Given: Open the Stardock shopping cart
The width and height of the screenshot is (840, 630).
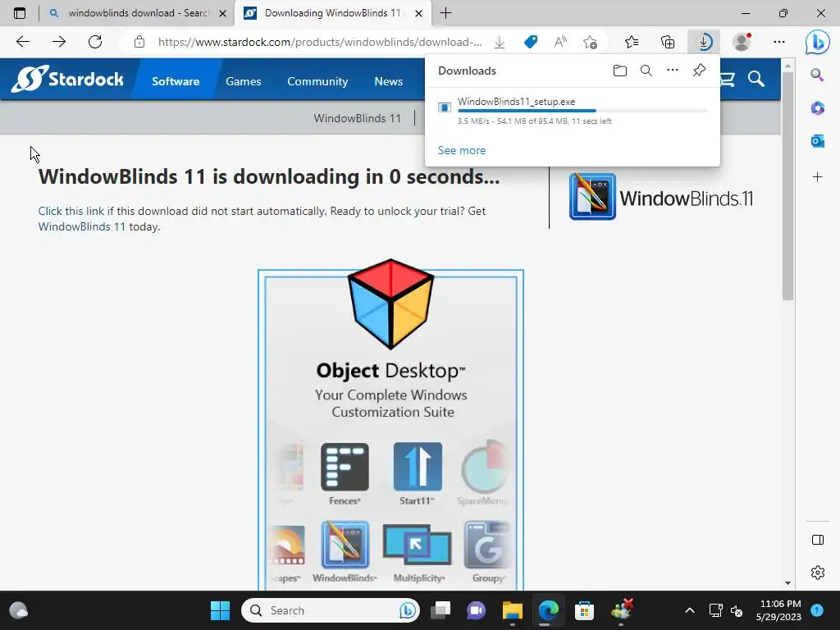Looking at the screenshot, I should pos(728,80).
